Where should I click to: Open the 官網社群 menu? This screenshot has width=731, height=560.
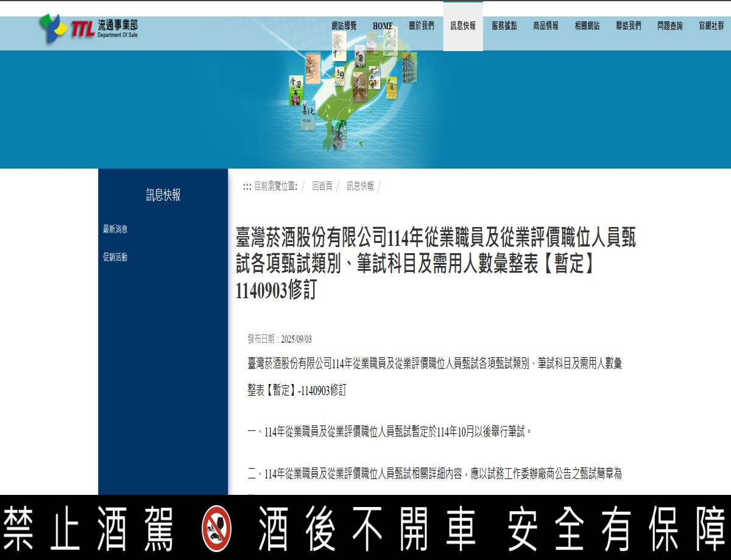(x=712, y=26)
